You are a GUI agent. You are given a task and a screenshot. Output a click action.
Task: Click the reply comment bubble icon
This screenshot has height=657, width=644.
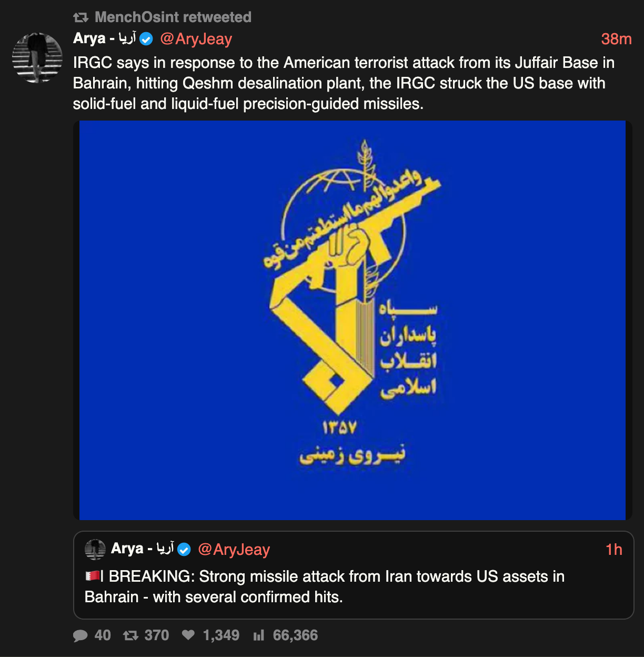[80, 635]
